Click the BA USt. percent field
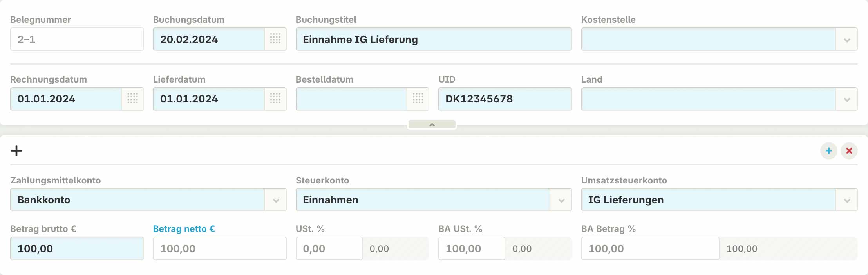The height and width of the screenshot is (275, 868). tap(471, 248)
